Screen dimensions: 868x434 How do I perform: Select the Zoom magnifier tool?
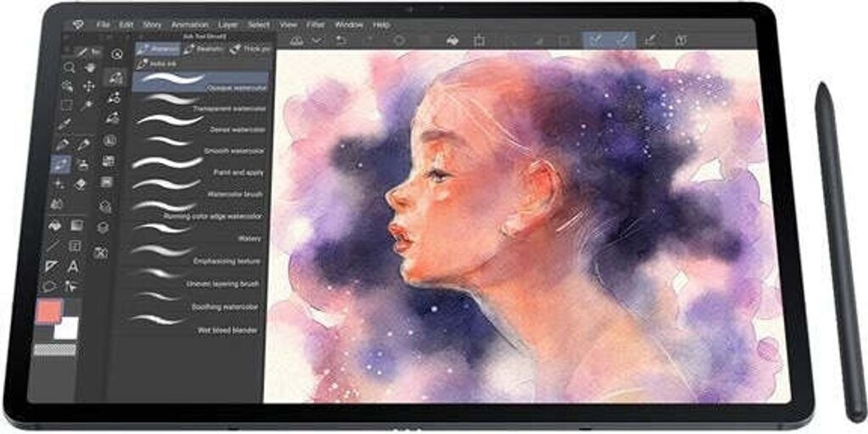coord(67,66)
